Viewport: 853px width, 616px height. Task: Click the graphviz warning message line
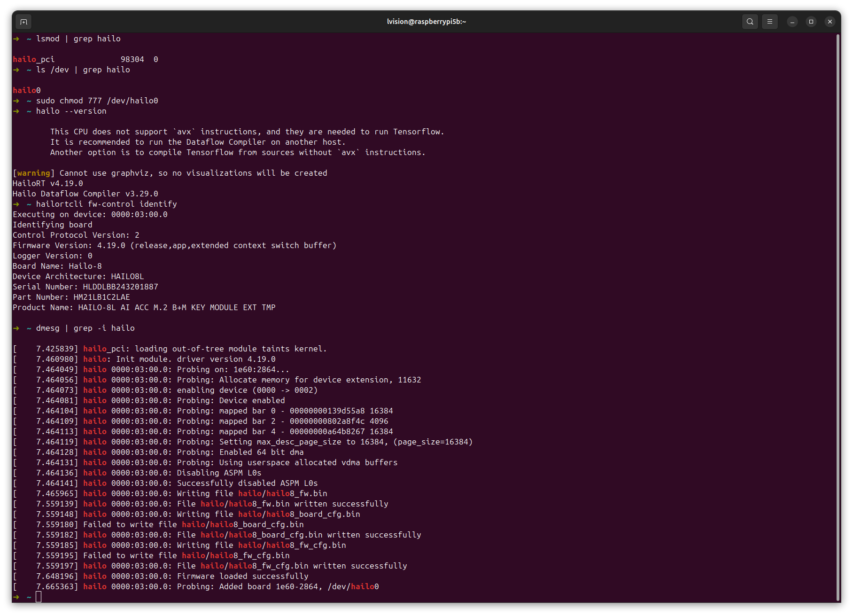tap(170, 173)
